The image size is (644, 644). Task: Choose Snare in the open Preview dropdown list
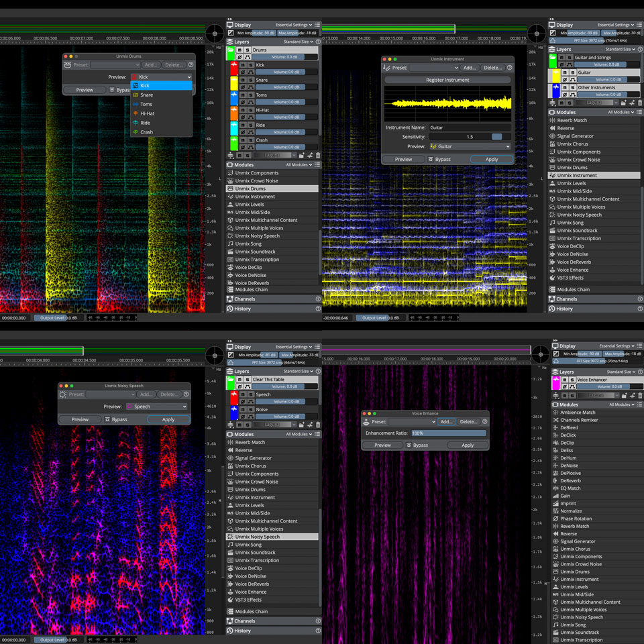click(161, 95)
